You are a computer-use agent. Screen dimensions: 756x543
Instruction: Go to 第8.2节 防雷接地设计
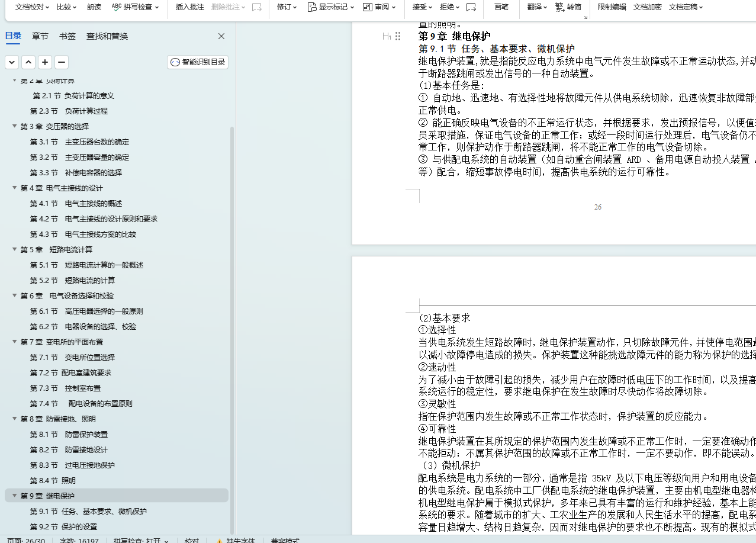pyautogui.click(x=69, y=449)
